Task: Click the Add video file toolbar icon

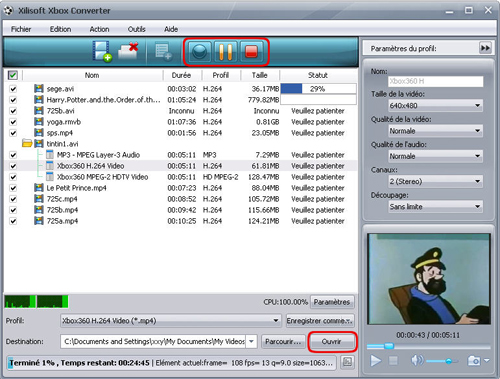Action: [102, 51]
